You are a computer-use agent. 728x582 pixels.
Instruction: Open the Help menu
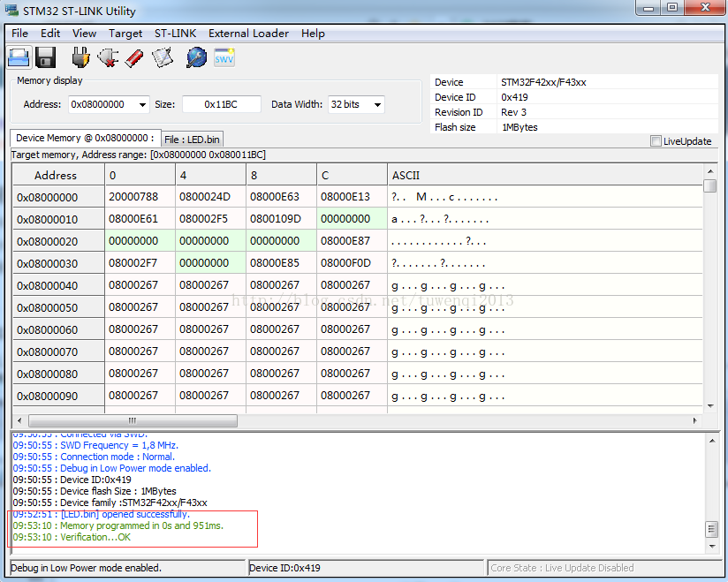click(x=313, y=34)
